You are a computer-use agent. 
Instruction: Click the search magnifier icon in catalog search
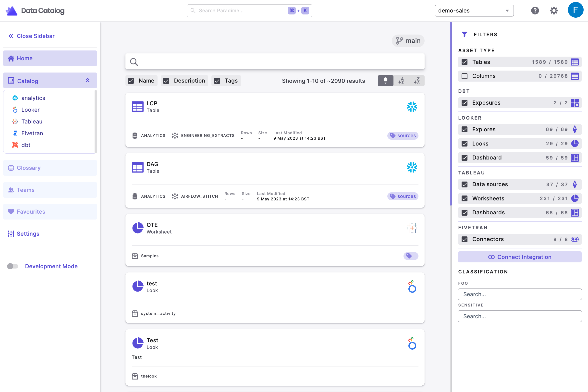click(x=134, y=62)
